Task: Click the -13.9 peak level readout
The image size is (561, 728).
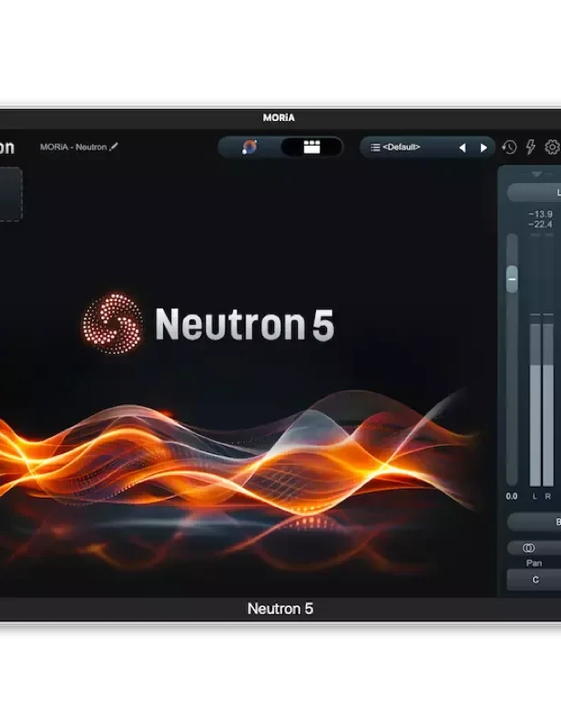Action: coord(541,214)
